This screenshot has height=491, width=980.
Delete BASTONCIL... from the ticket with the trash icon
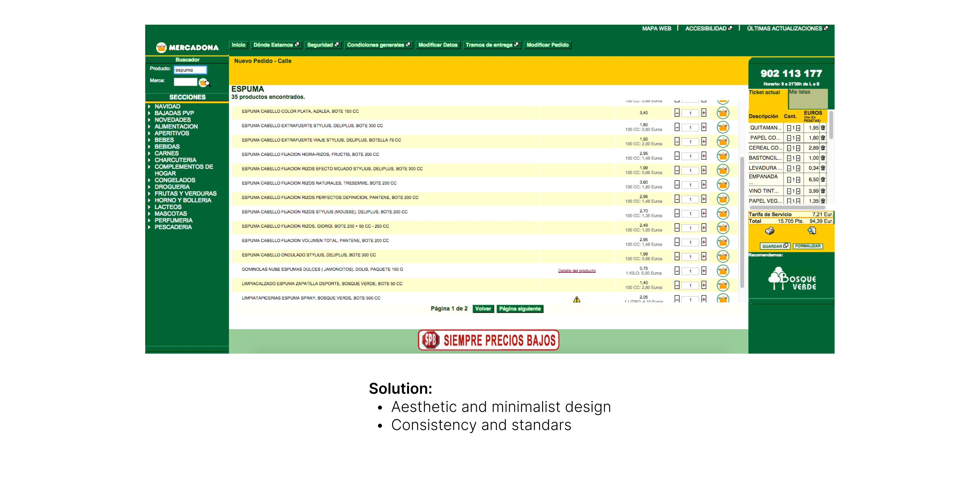coord(822,158)
